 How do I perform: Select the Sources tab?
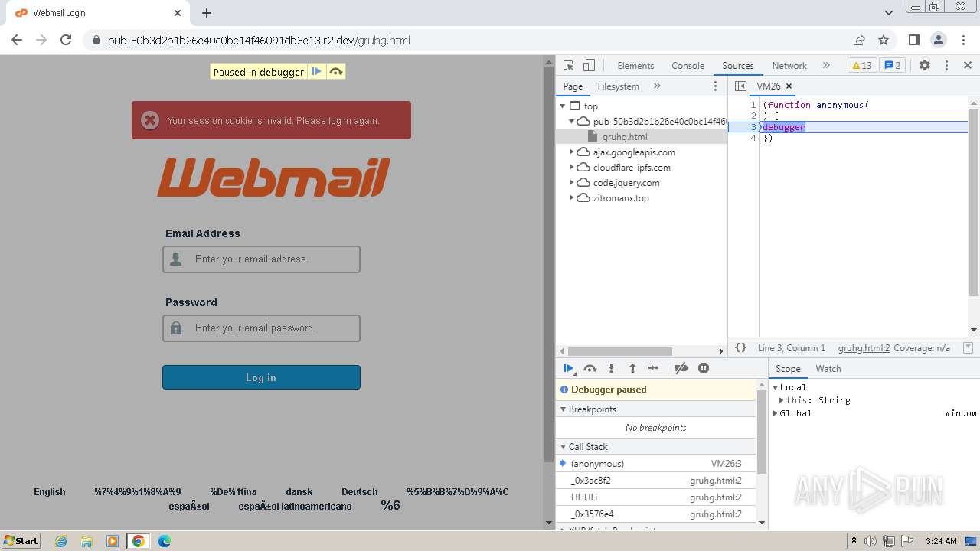[x=737, y=66]
